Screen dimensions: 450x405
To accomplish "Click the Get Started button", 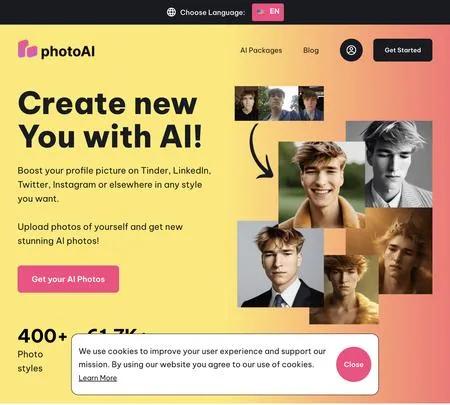I will pyautogui.click(x=403, y=50).
